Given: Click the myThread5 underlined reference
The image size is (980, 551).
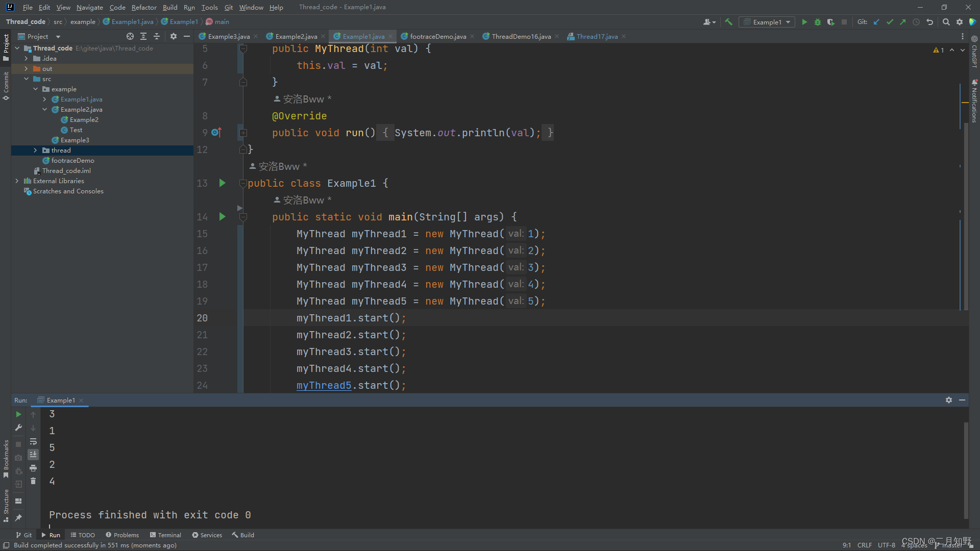Looking at the screenshot, I should click(x=324, y=385).
